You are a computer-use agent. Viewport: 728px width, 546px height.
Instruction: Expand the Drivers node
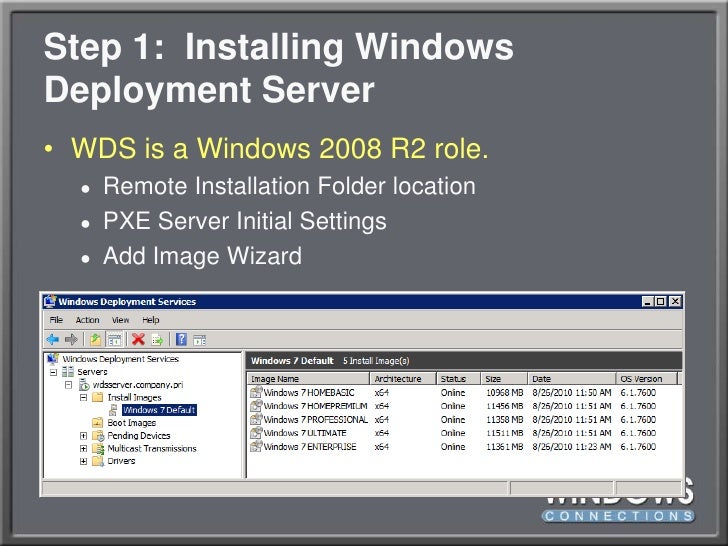click(x=84, y=461)
